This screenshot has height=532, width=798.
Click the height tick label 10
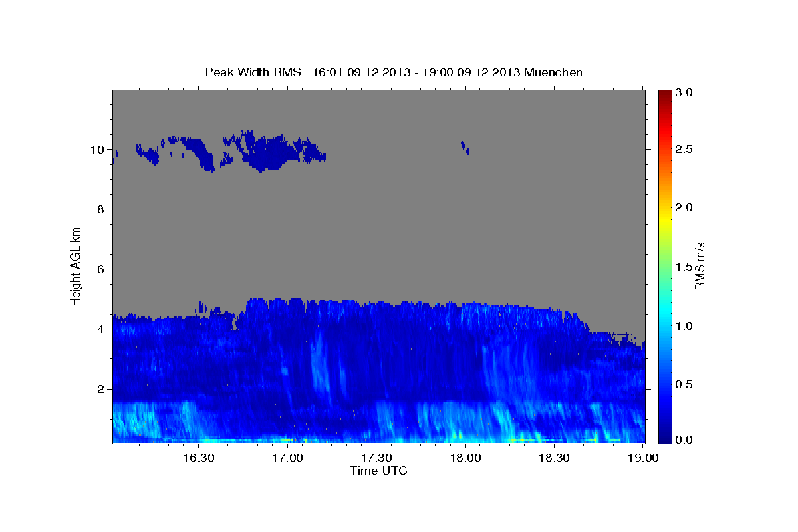[97, 150]
